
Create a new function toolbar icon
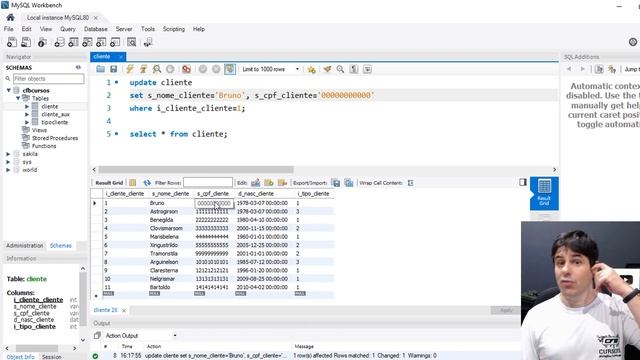point(115,42)
